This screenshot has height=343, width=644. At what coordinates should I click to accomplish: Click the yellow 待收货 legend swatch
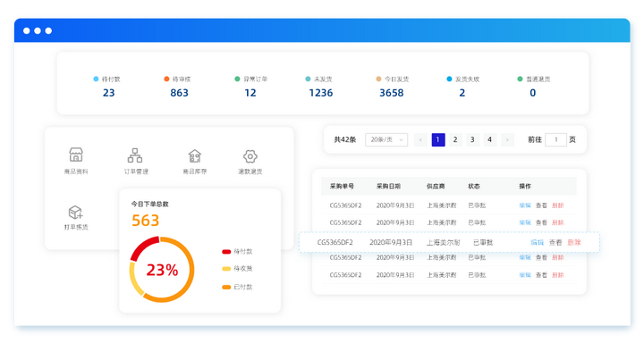pyautogui.click(x=226, y=269)
